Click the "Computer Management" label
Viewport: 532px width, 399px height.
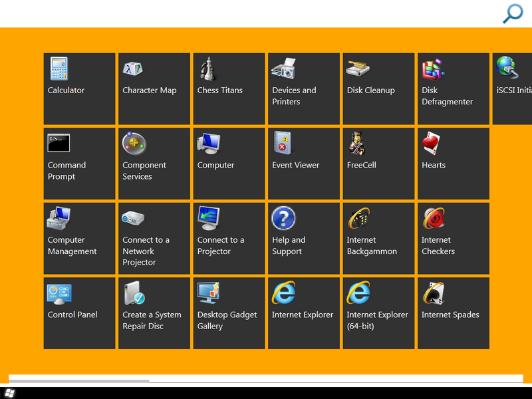tap(72, 245)
